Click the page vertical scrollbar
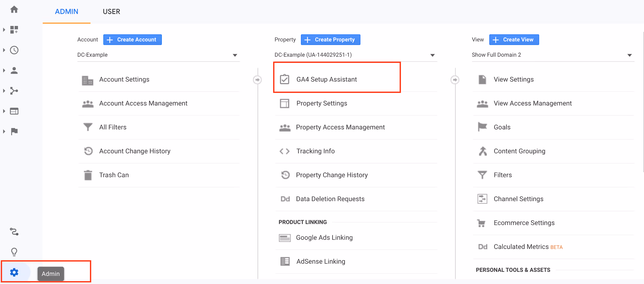The image size is (644, 284). [x=643, y=102]
